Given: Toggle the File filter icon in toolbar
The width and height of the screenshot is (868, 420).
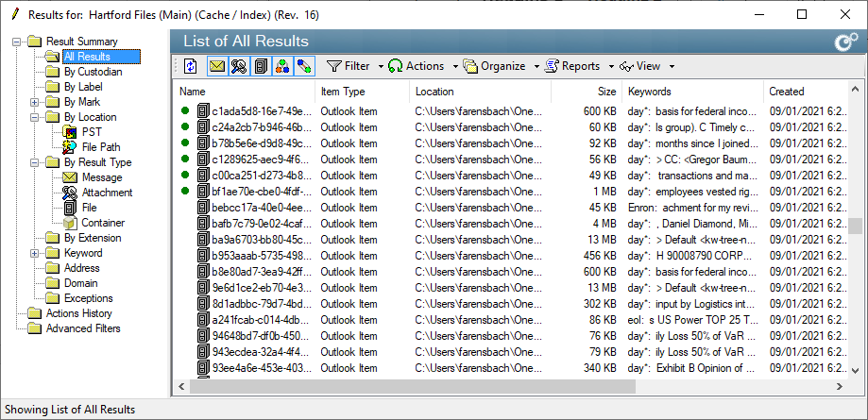Looking at the screenshot, I should coord(261,66).
